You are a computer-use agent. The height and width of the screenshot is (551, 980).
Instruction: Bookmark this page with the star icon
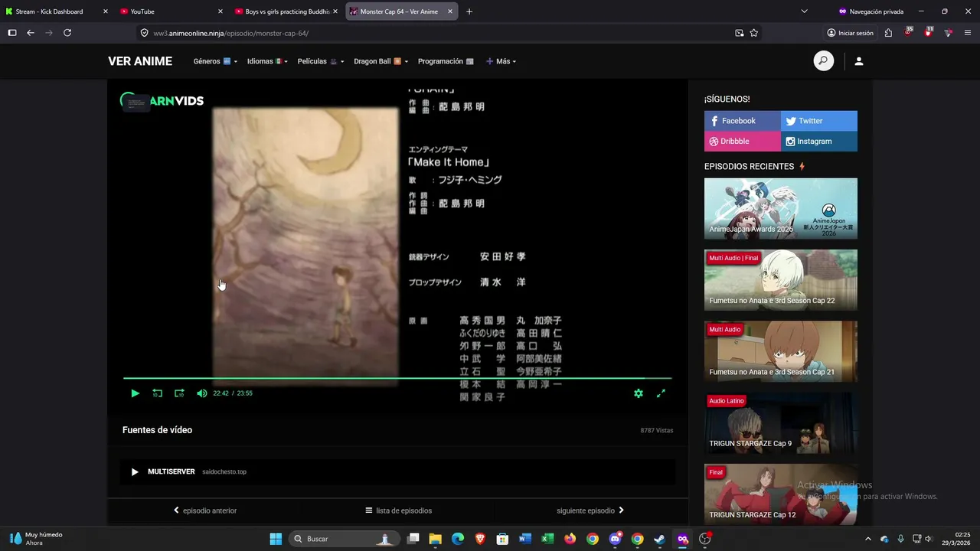[754, 33]
